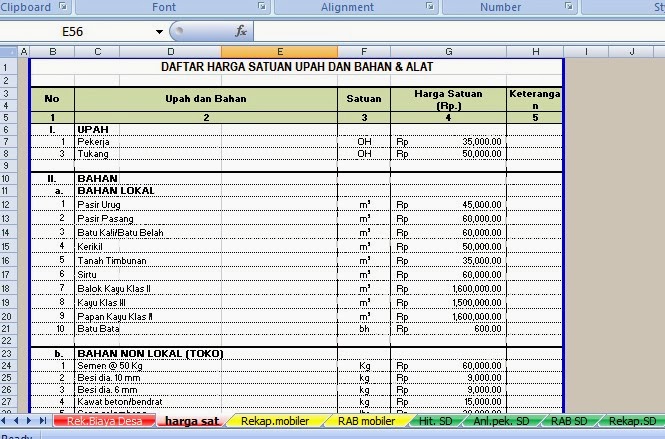This screenshot has height=439, width=665.
Task: Select row 12 header
Action: [6, 204]
